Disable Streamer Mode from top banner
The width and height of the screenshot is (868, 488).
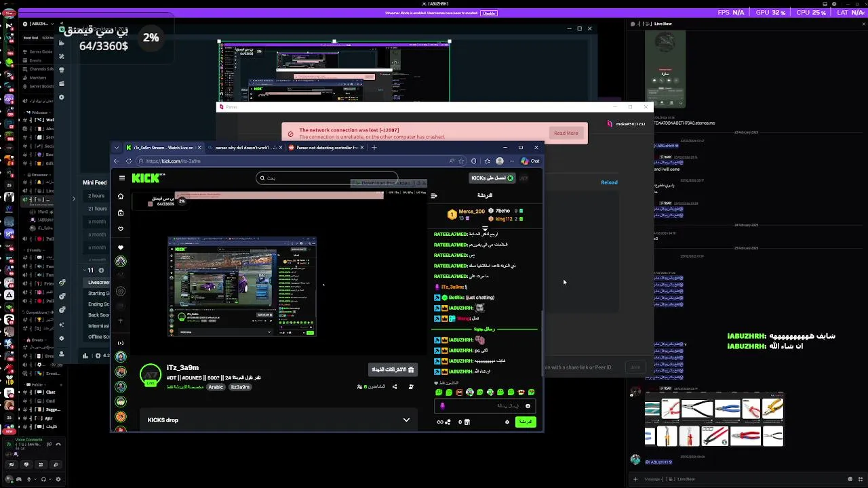click(488, 13)
